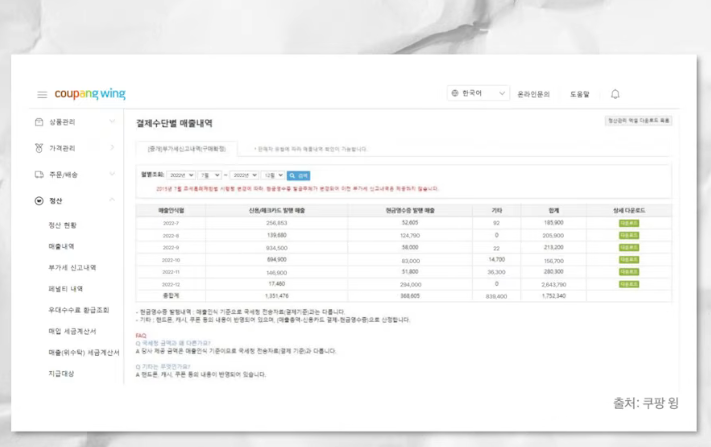Open 우대수수료 환급조회 in the sidebar

(78, 310)
